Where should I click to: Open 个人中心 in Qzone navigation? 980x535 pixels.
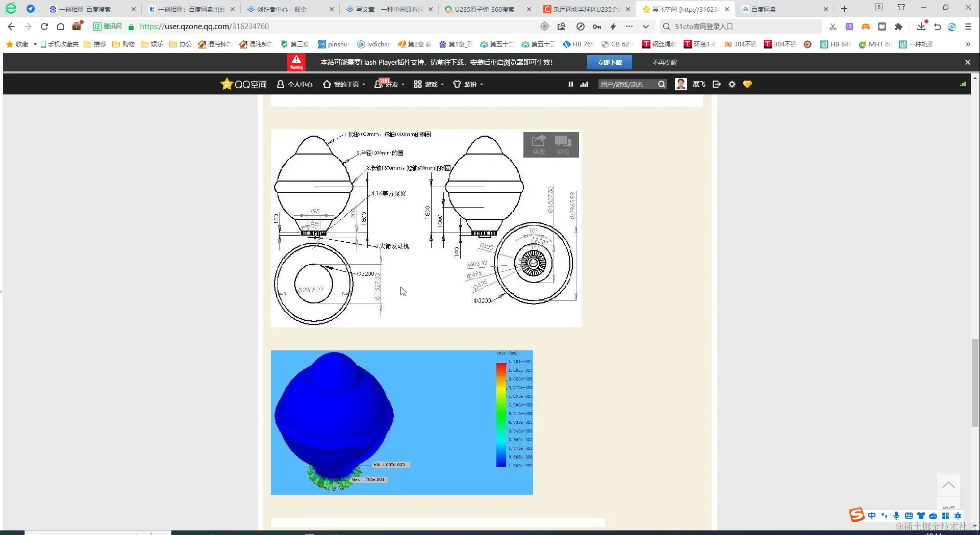click(x=295, y=84)
